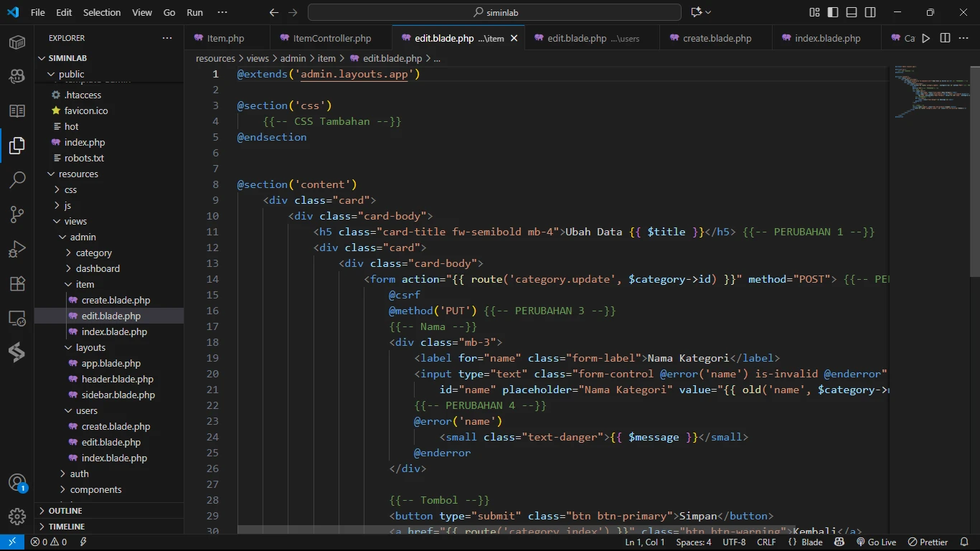Open the Remote Explorer view
This screenshot has height=551, width=980.
17,318
